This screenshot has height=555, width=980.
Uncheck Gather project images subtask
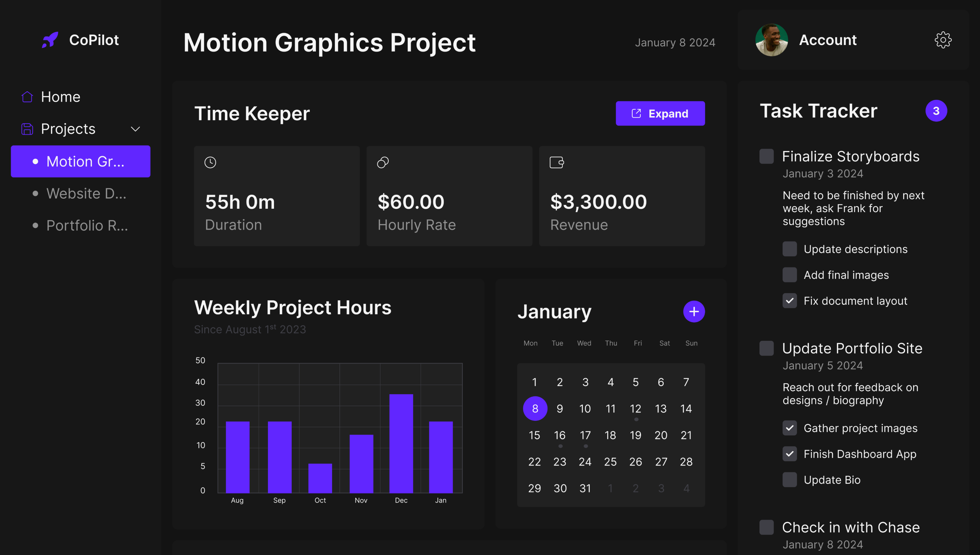coord(790,428)
